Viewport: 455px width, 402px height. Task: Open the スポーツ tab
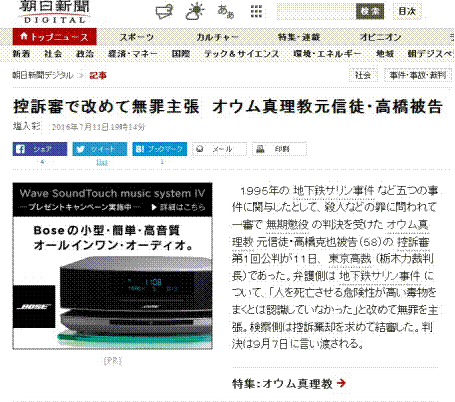[137, 37]
